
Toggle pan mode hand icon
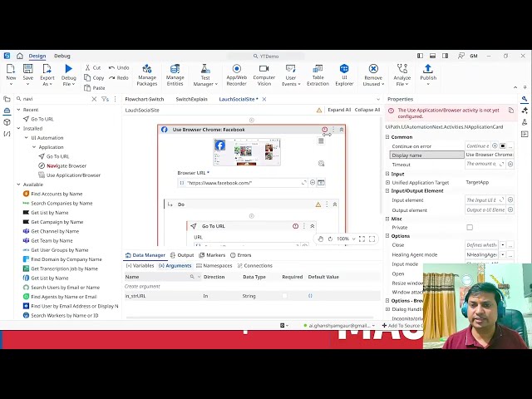click(x=321, y=239)
